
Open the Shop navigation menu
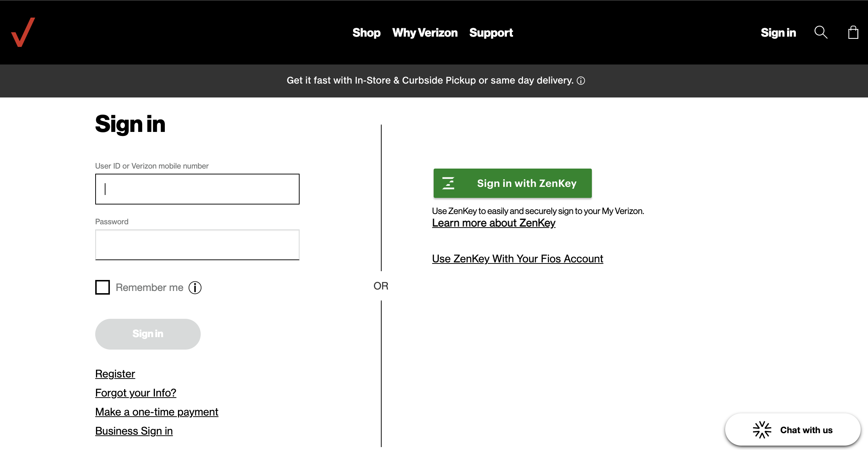point(366,33)
